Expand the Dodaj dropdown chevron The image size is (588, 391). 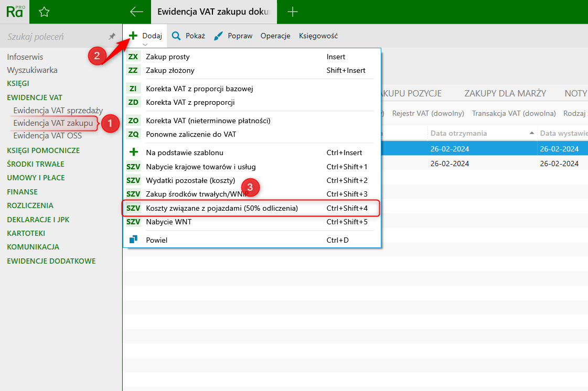(145, 45)
